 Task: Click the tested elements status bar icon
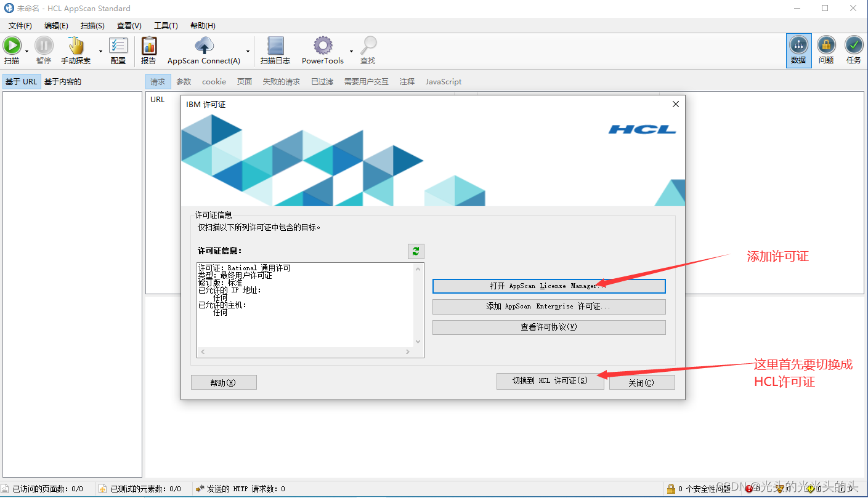point(103,489)
